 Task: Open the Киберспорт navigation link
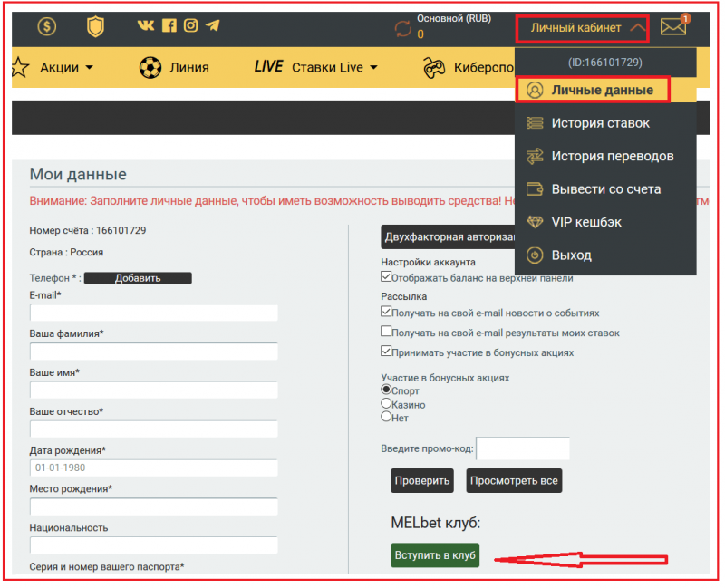[484, 67]
